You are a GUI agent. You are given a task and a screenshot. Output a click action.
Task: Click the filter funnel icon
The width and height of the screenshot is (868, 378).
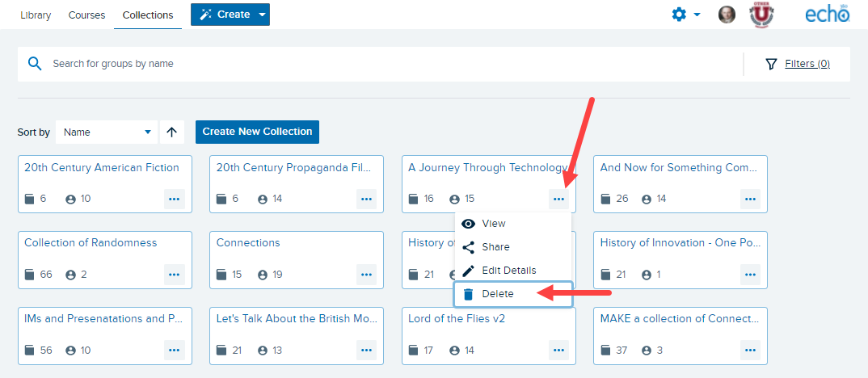tap(771, 64)
